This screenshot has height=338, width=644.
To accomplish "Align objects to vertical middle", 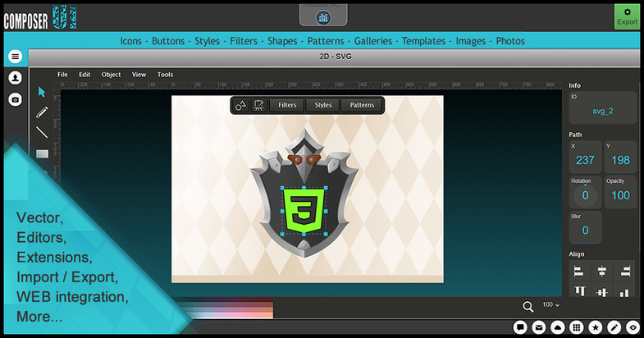I will pyautogui.click(x=602, y=292).
